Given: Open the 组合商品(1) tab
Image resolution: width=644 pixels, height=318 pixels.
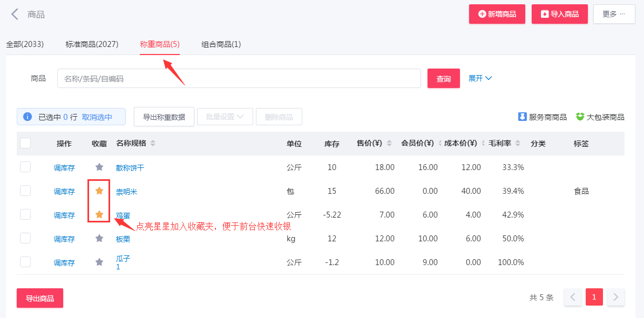Looking at the screenshot, I should click(x=221, y=44).
